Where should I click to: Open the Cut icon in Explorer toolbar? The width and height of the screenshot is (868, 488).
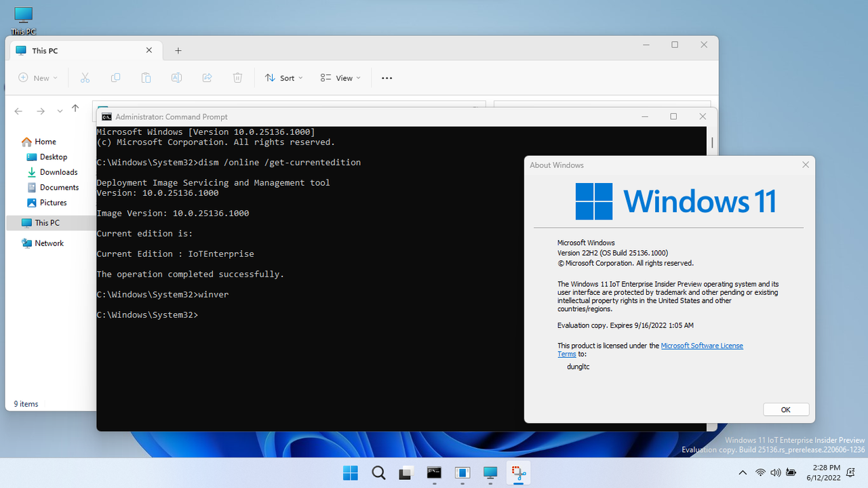tap(85, 77)
